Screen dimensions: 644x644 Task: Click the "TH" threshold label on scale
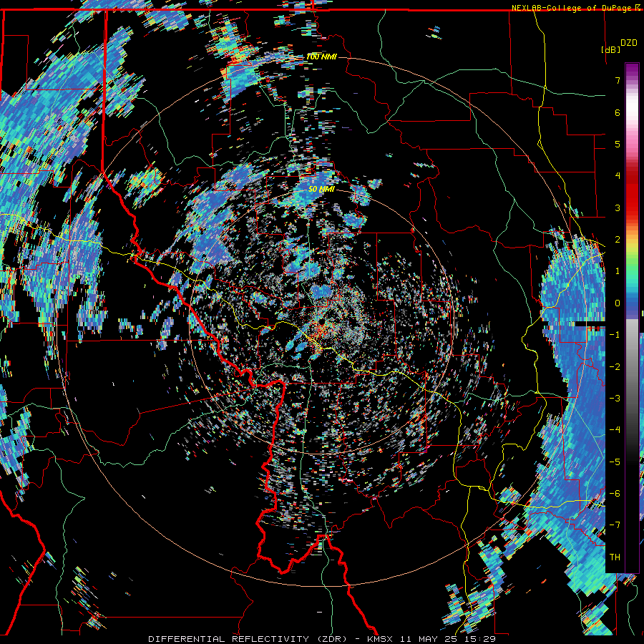coord(615,557)
